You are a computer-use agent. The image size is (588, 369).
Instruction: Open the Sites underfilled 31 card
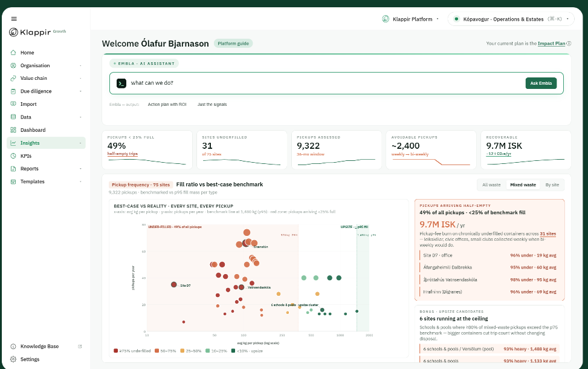tap(242, 150)
